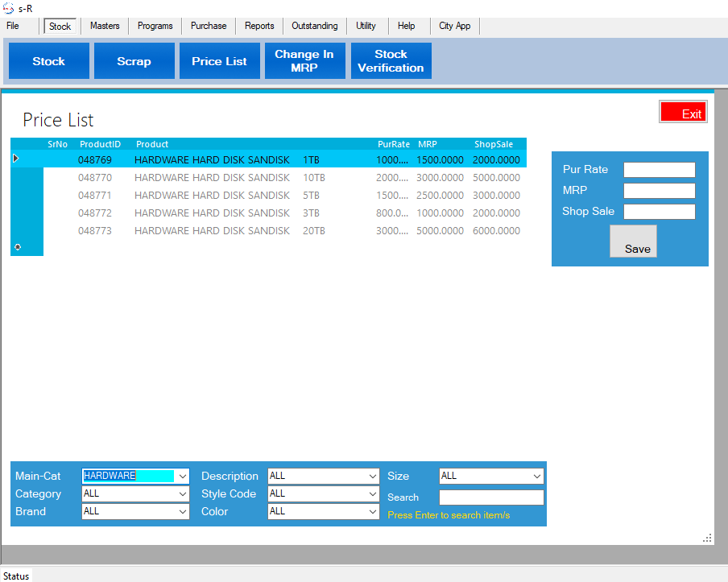Viewport: 728px width, 582px height.
Task: Open the Masters menu
Action: pyautogui.click(x=105, y=26)
